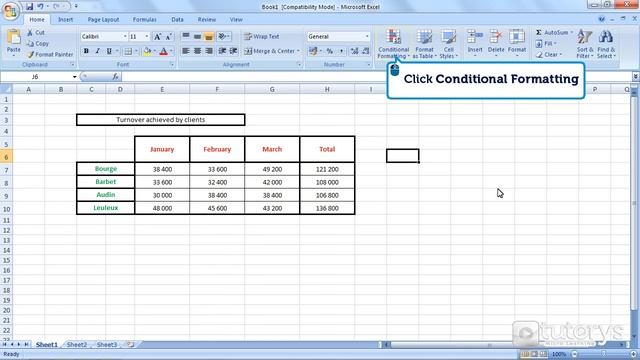The image size is (640, 360).
Task: Click the Insert Function fx button
Action: [116, 77]
